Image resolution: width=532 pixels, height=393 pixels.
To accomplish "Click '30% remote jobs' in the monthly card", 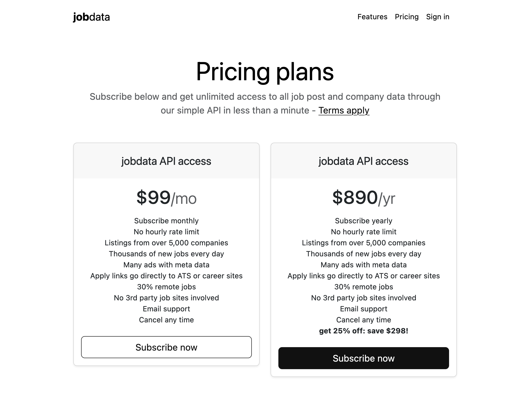I will coord(166,287).
